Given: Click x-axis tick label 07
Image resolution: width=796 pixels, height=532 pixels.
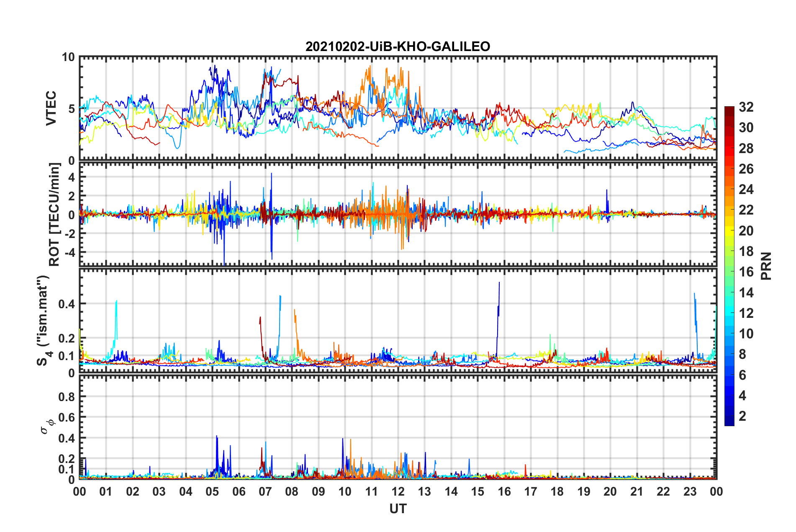Looking at the screenshot, I should (x=265, y=491).
